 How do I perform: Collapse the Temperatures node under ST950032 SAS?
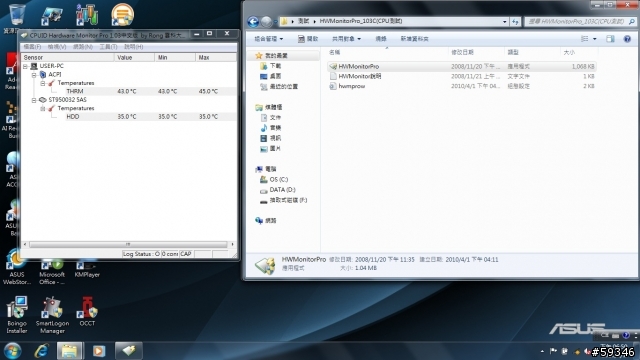click(x=43, y=109)
